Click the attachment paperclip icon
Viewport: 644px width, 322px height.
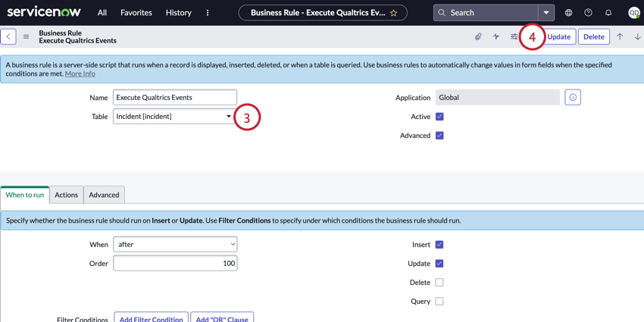[x=478, y=36]
